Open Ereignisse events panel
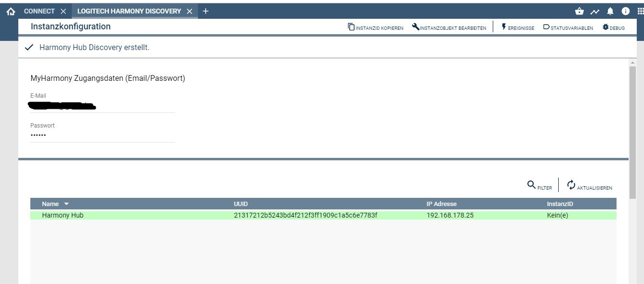The width and height of the screenshot is (644, 284). 518,27
